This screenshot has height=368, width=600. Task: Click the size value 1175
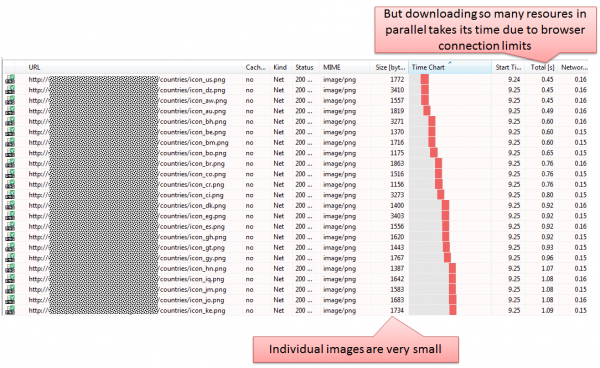(x=397, y=153)
